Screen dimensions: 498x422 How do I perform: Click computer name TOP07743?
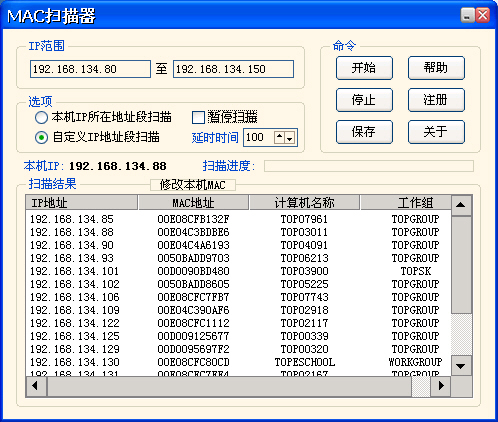click(304, 297)
